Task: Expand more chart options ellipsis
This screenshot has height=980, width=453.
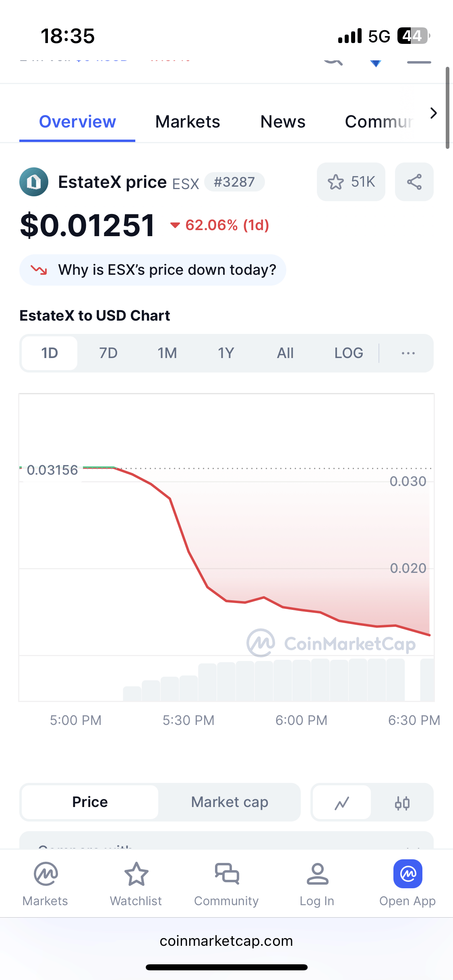Action: click(x=408, y=353)
